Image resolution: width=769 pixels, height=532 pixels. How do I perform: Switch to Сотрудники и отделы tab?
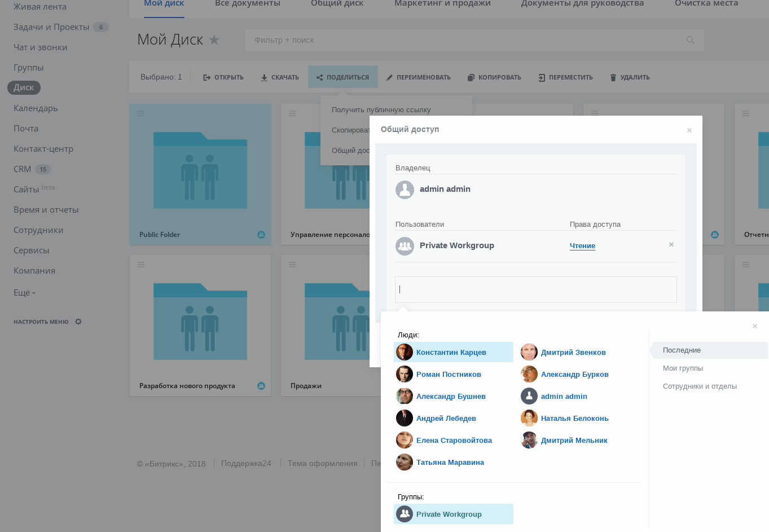pos(700,386)
